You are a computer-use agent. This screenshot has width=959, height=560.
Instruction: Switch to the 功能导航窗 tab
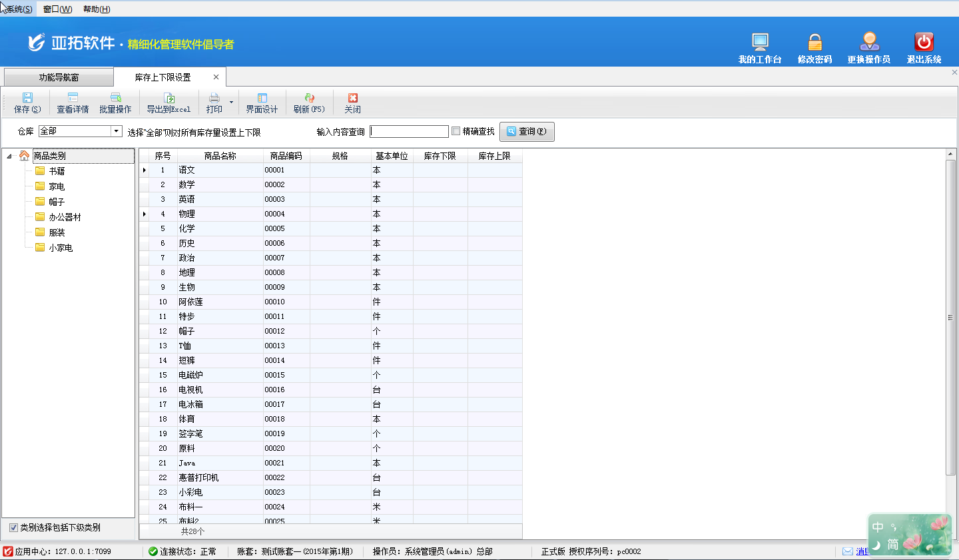click(59, 77)
